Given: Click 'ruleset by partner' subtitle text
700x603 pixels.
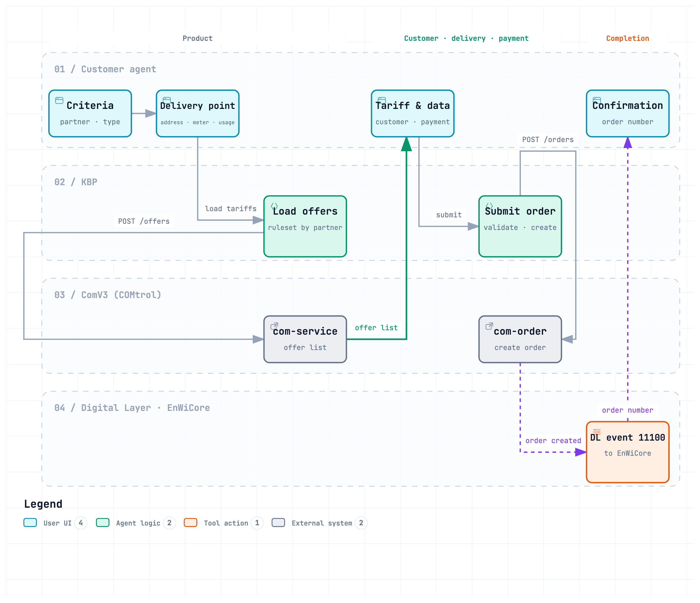Looking at the screenshot, I should coord(305,227).
